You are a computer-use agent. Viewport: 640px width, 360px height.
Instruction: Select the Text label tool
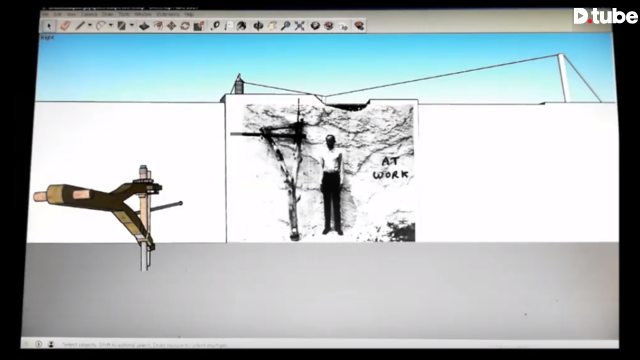tap(229, 26)
